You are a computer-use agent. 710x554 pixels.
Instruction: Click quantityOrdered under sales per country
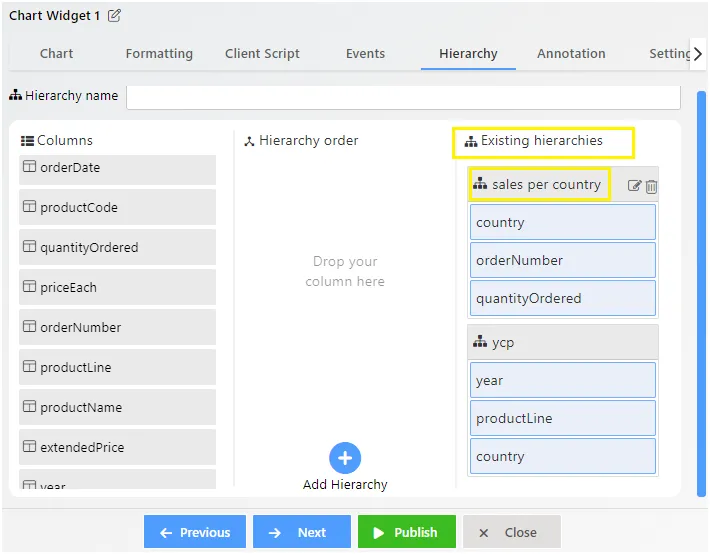click(x=563, y=298)
